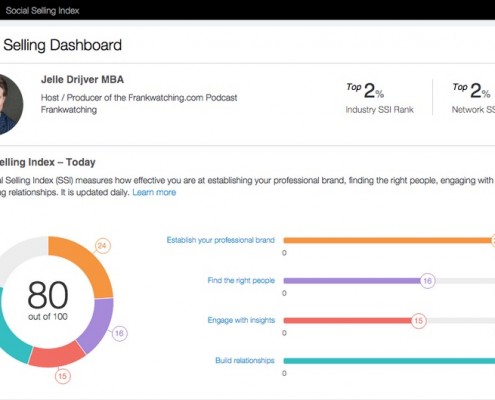
Task: Click the orange professional brand progress bar
Action: point(388,240)
